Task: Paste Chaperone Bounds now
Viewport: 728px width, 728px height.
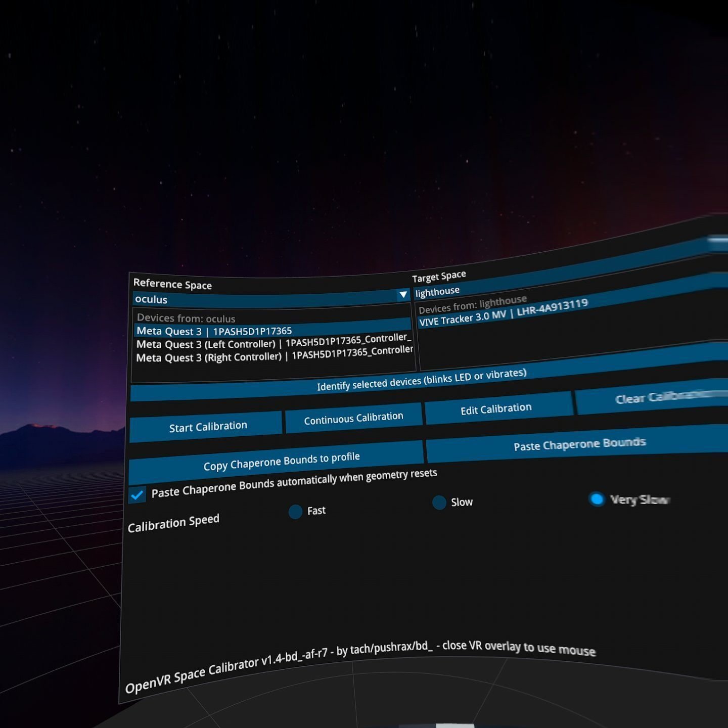Action: coord(579,444)
